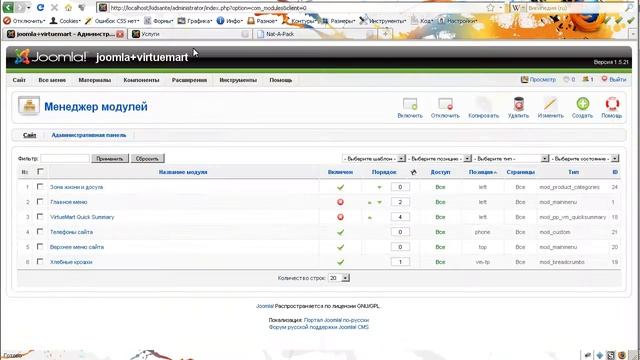Screen dimensions: 640x360
Task: Open a new browser tab with plus
Action: pos(385,34)
